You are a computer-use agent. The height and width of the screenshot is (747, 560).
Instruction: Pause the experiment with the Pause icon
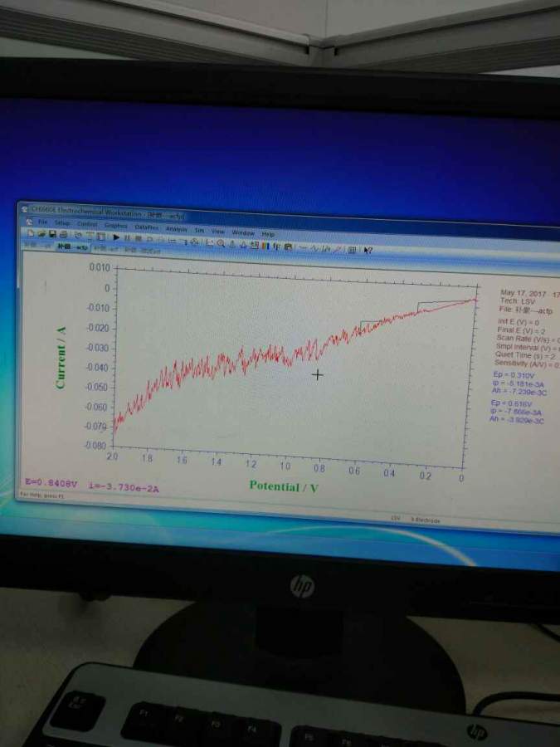(127, 237)
